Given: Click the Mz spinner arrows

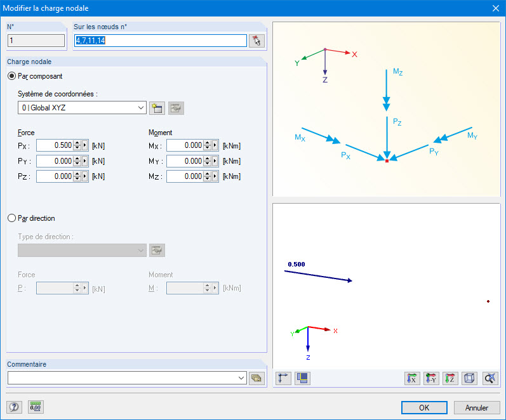Looking at the screenshot, I should pyautogui.click(x=207, y=176).
